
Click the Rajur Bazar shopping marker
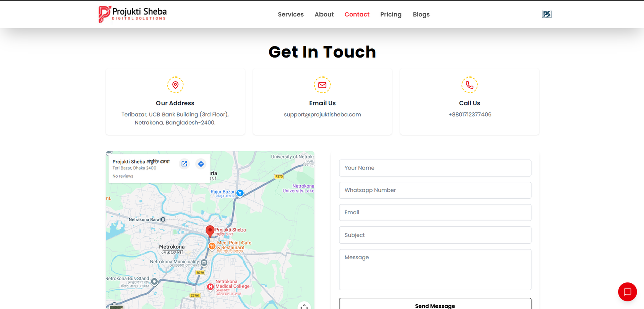click(240, 193)
